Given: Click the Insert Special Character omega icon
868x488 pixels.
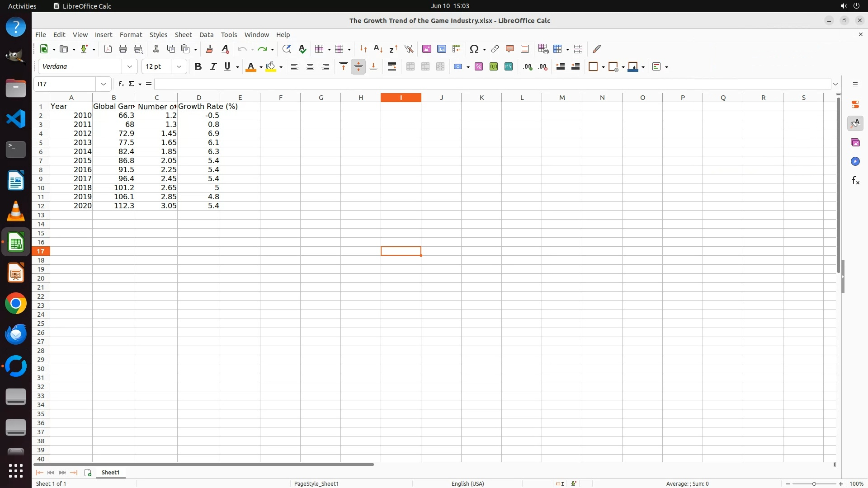Looking at the screenshot, I should click(474, 49).
